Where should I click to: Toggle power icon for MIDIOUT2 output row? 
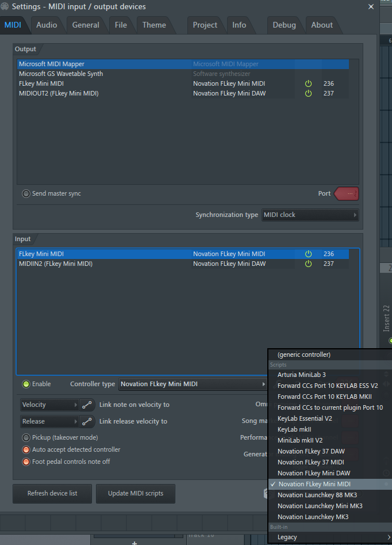tap(308, 93)
